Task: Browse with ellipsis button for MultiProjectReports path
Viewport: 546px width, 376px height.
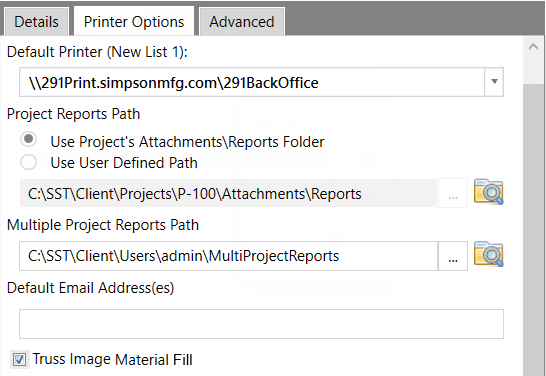Action: point(453,256)
